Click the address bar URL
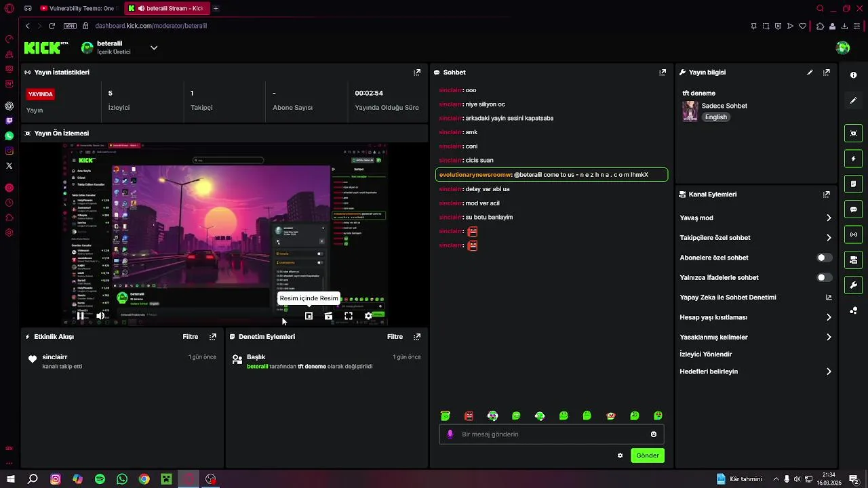This screenshot has height=488, width=868. [x=151, y=26]
